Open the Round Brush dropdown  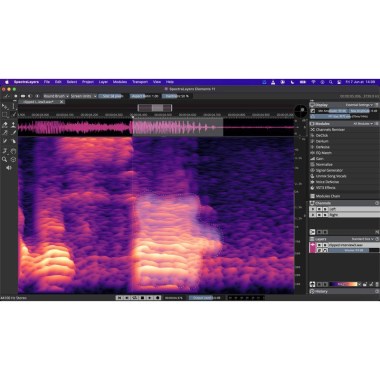point(56,96)
